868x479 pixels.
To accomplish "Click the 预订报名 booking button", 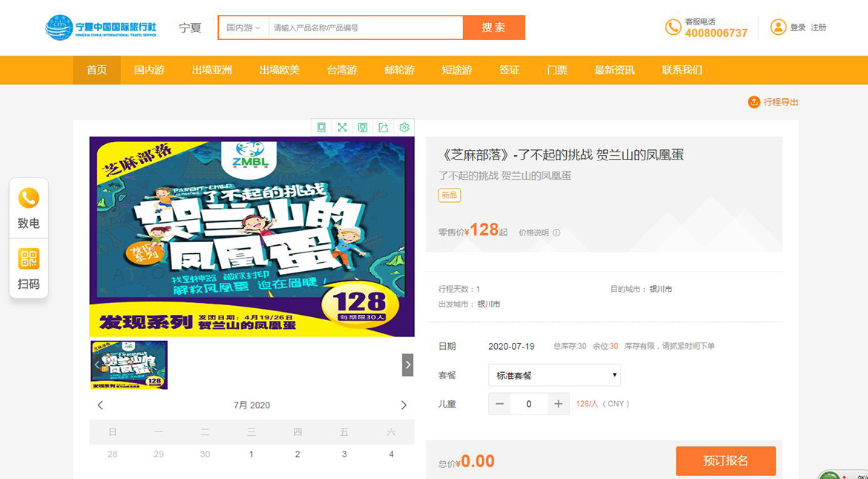I will (725, 461).
